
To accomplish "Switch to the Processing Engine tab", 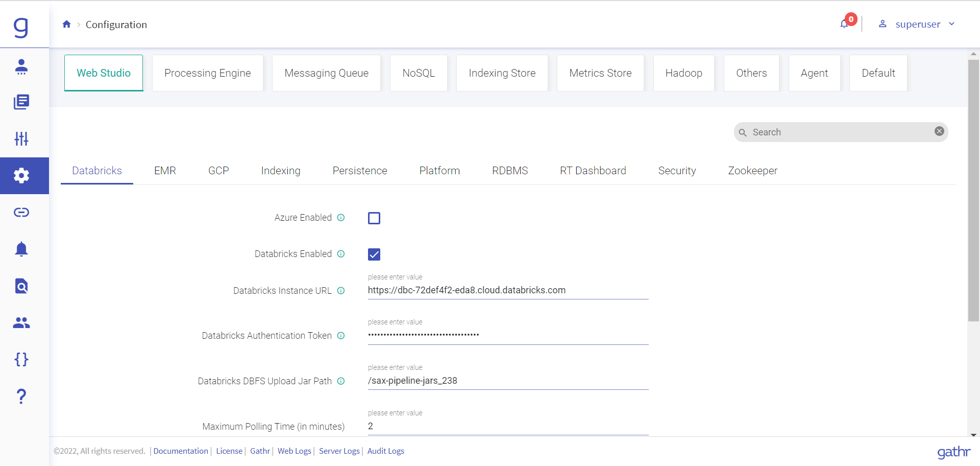I will pyautogui.click(x=207, y=73).
